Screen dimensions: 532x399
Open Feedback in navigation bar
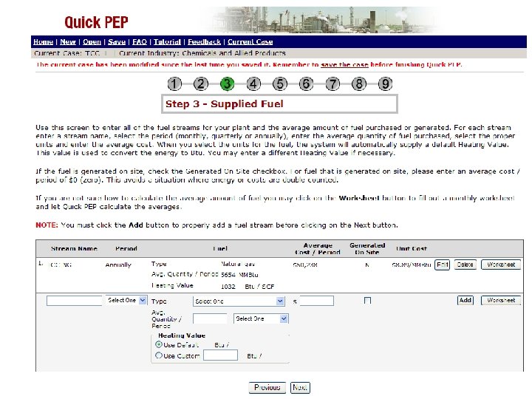pyautogui.click(x=204, y=41)
